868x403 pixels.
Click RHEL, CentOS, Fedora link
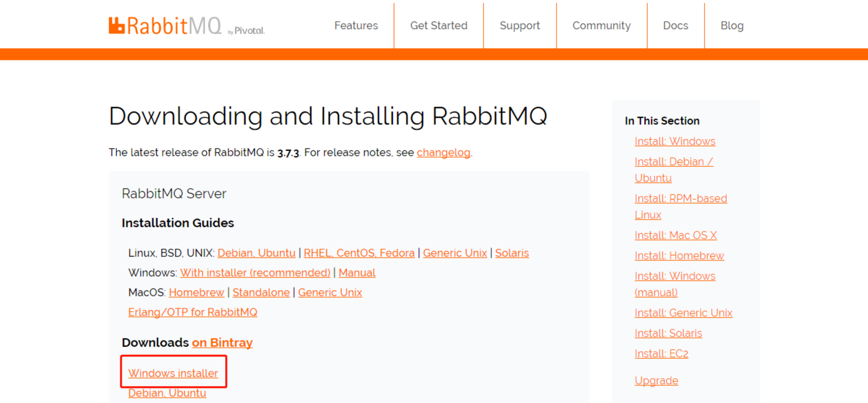359,253
